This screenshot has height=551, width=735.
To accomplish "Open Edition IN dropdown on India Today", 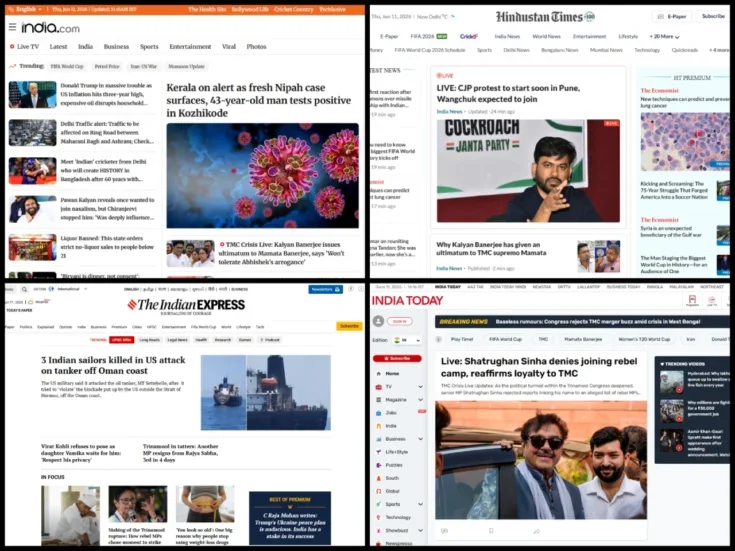I will click(406, 340).
